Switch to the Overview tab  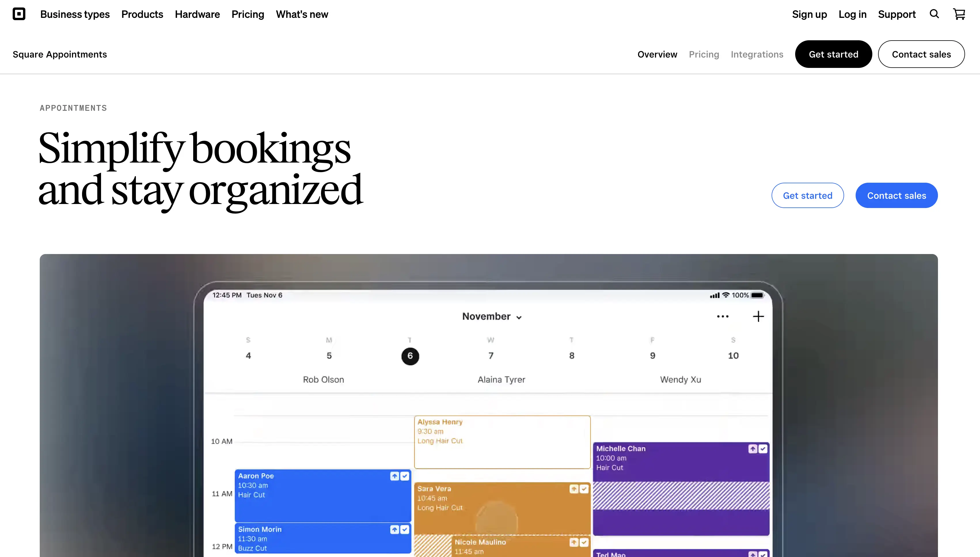tap(657, 54)
